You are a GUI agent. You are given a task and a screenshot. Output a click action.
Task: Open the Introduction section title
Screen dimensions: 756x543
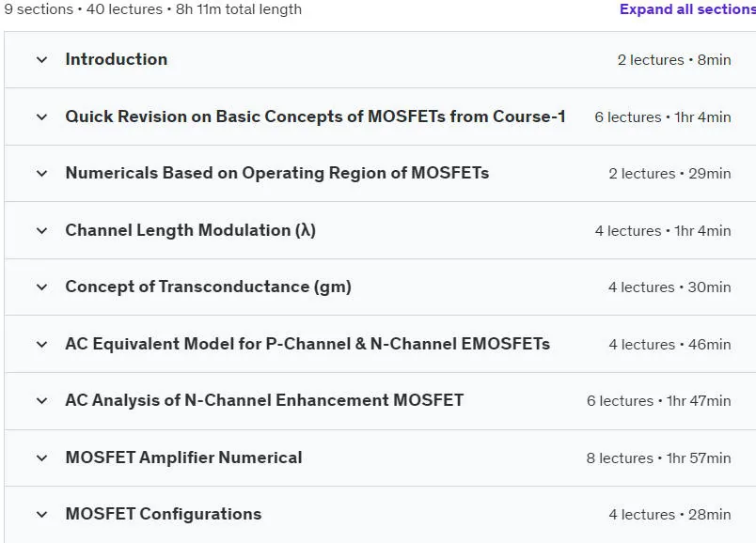coord(117,59)
